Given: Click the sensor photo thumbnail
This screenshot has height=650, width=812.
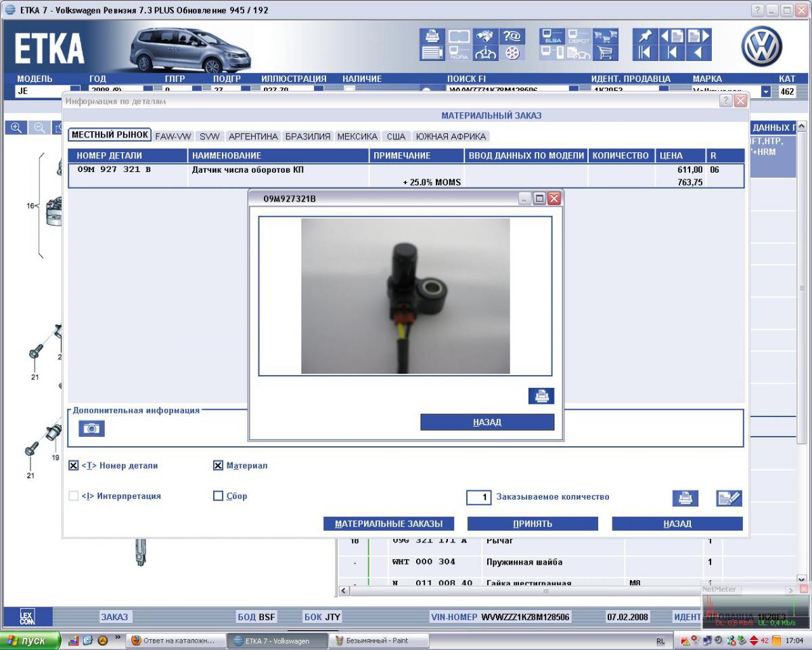Looking at the screenshot, I should (x=405, y=296).
